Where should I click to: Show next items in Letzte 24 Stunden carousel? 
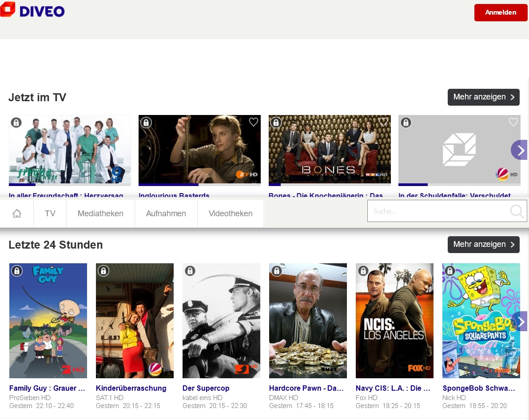(x=520, y=322)
